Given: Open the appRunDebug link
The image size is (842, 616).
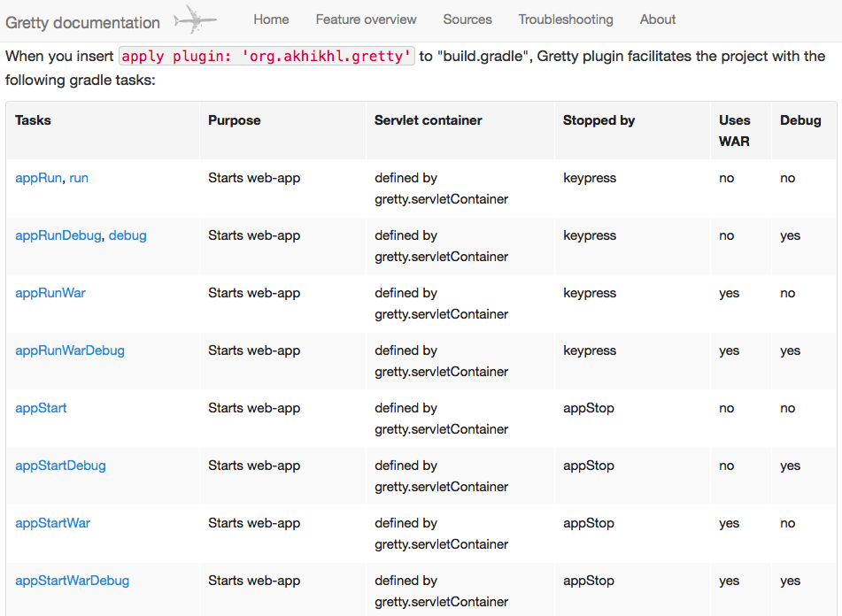Looking at the screenshot, I should [58, 235].
